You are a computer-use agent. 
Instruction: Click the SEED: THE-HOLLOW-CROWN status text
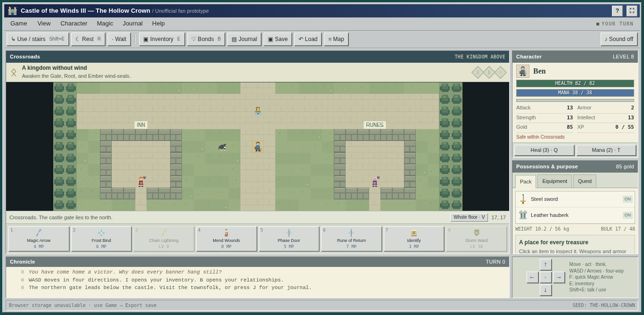click(605, 305)
